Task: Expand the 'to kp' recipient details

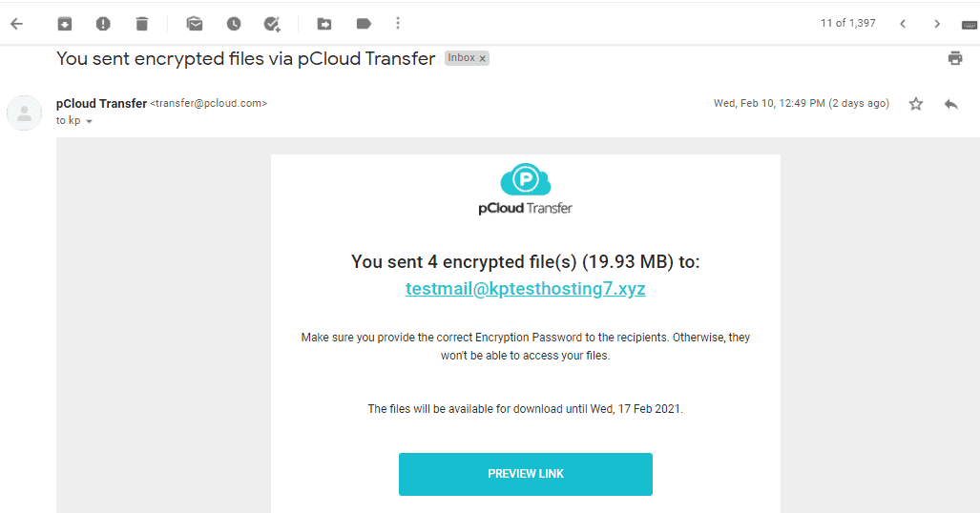Action: click(90, 122)
